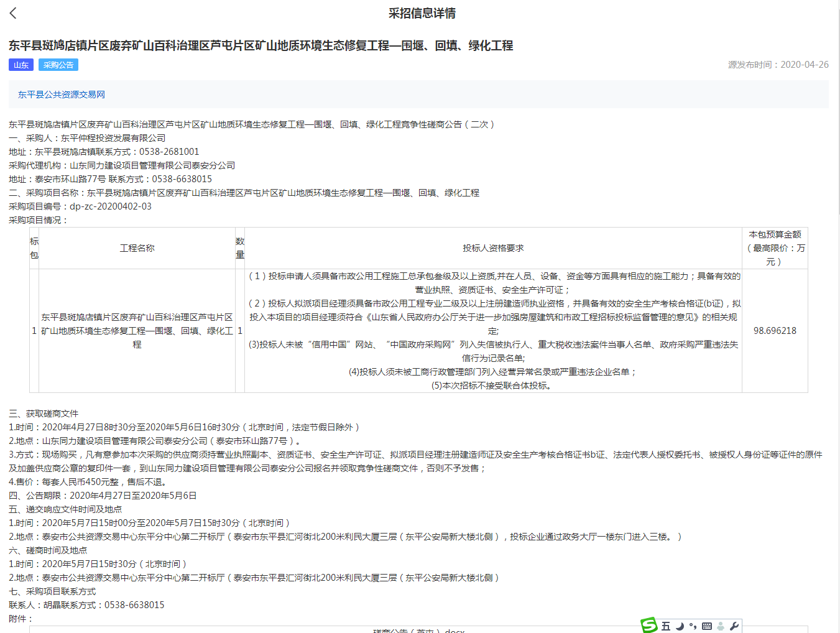This screenshot has height=633, width=840.
Task: Click the Sogou input method logo
Action: click(x=649, y=626)
